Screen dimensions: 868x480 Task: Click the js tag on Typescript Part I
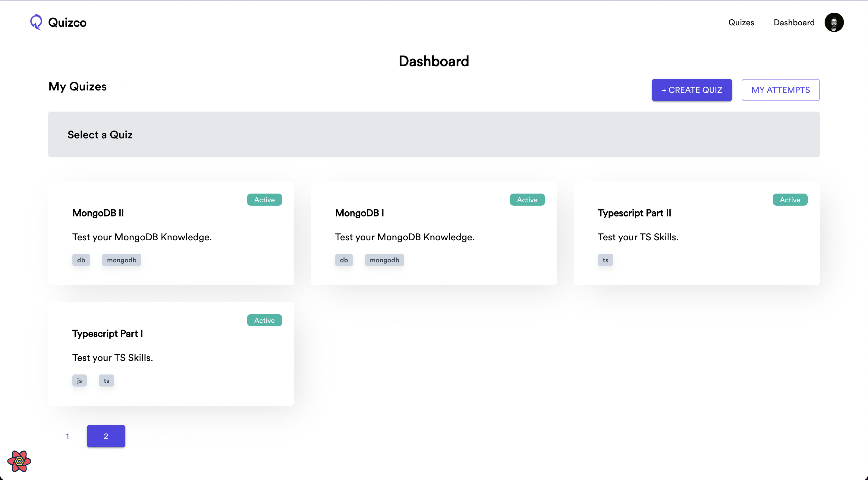pos(79,381)
